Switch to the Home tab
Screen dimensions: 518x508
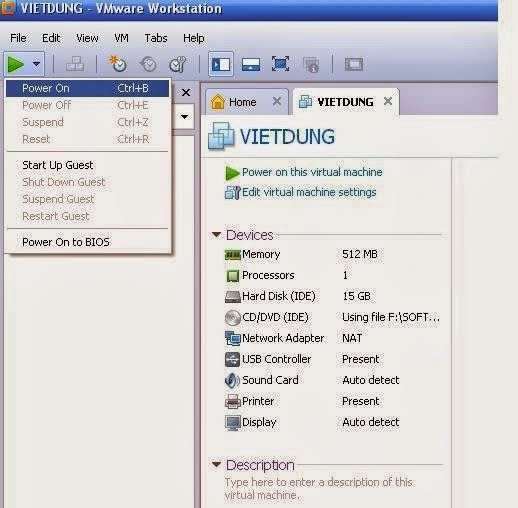[x=247, y=102]
